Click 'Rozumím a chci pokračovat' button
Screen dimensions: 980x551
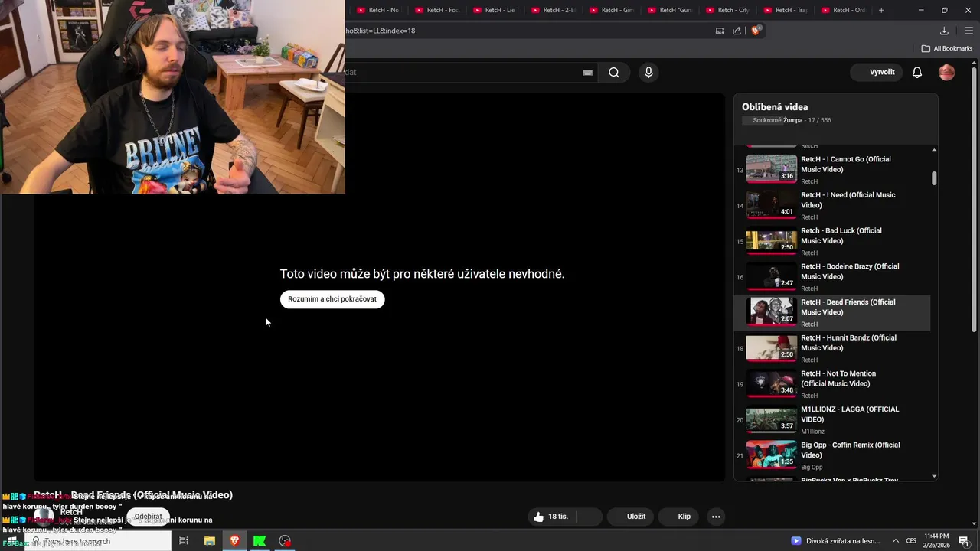[x=332, y=299]
